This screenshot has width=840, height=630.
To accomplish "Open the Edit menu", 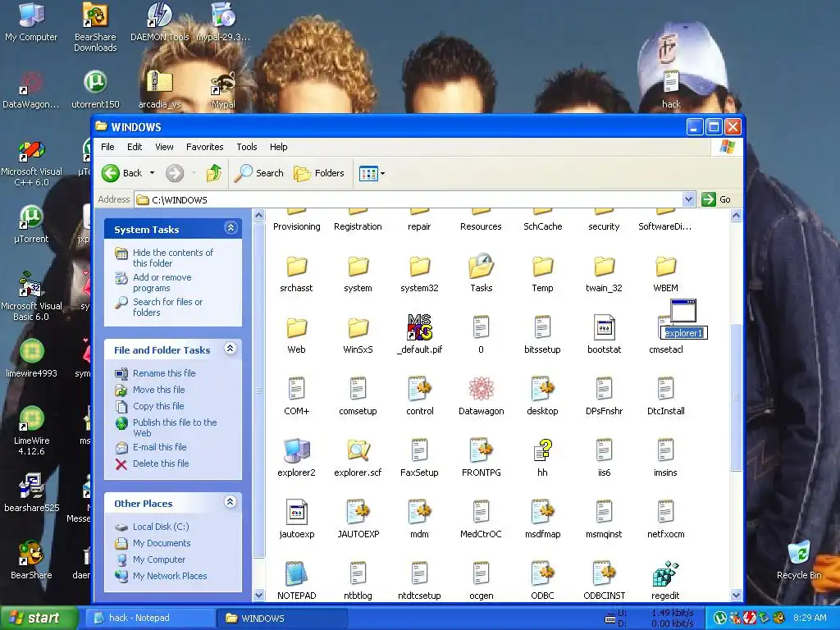I will pyautogui.click(x=135, y=147).
